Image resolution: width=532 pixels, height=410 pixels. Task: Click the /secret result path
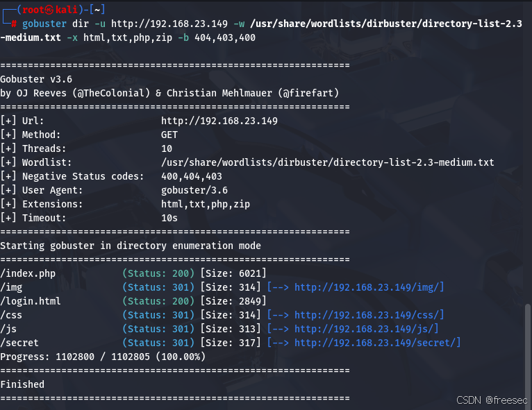19,343
